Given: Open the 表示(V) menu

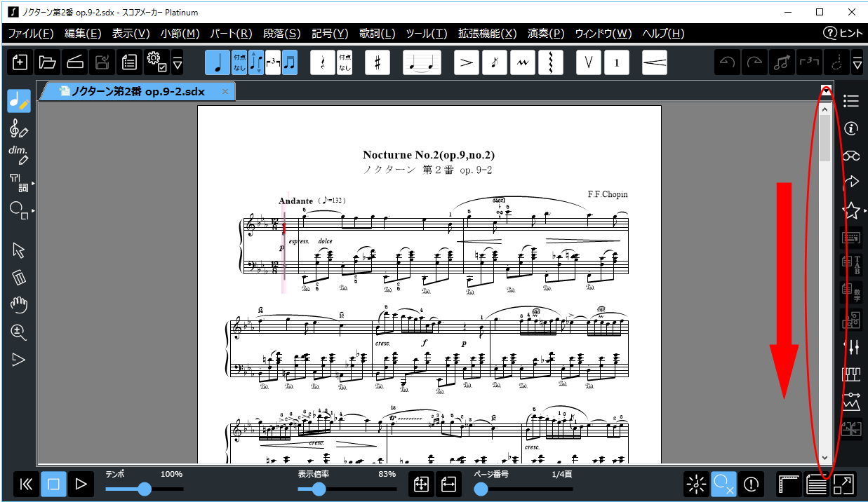Looking at the screenshot, I should point(131,34).
